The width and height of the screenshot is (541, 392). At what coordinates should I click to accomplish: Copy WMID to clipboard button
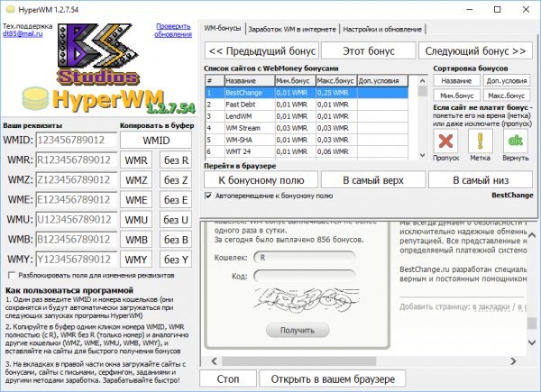point(156,140)
